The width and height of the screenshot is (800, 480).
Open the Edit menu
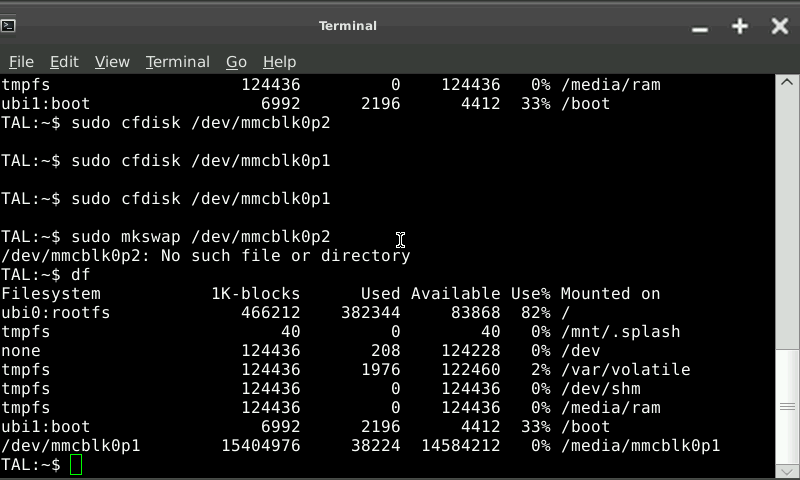tap(64, 62)
